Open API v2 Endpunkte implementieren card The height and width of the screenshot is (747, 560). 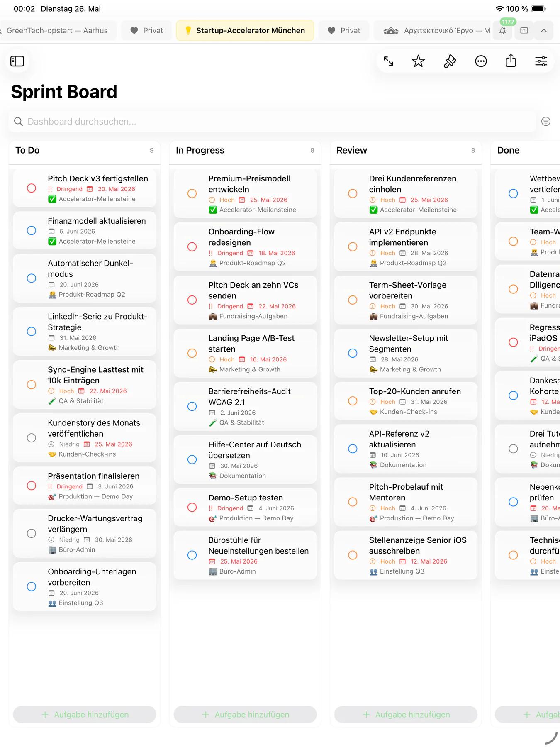coord(406,247)
